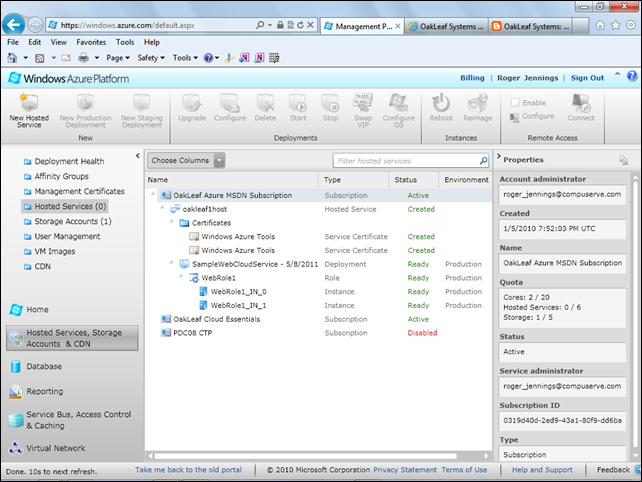The height and width of the screenshot is (482, 642).
Task: Go to Home in the navigation pane
Action: point(37,310)
